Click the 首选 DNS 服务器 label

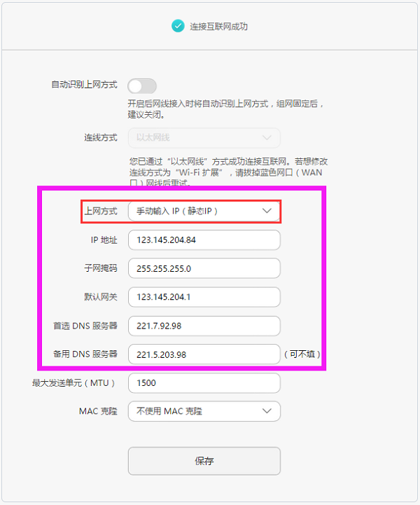click(85, 326)
